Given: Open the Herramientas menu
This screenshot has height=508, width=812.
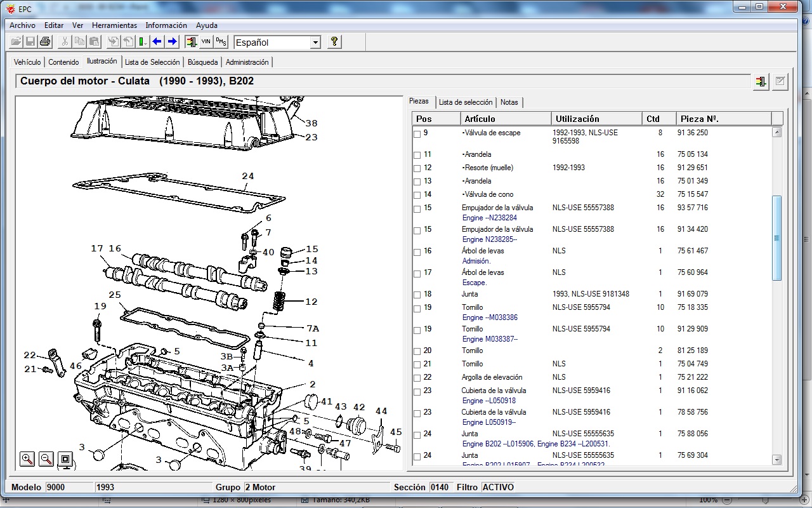Looking at the screenshot, I should coord(114,25).
